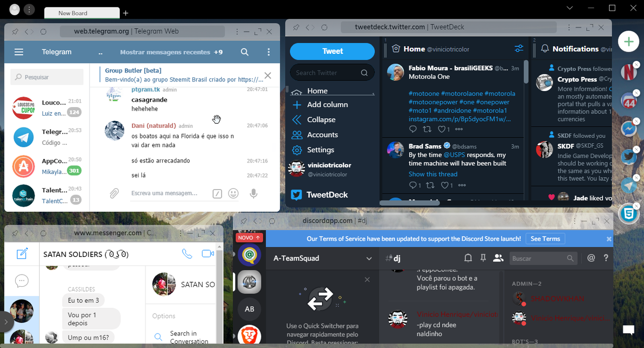
Task: Expand the A-TeamSquad server dropdown
Action: pyautogui.click(x=369, y=258)
